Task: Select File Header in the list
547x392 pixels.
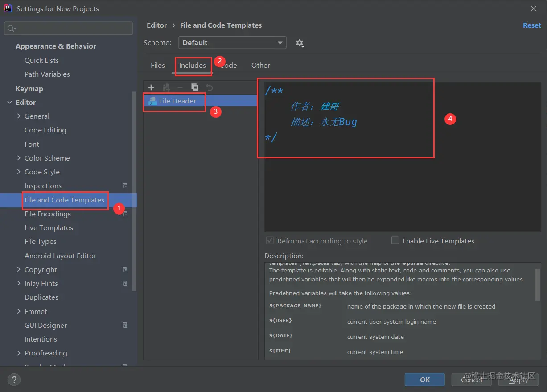Action: [x=200, y=101]
